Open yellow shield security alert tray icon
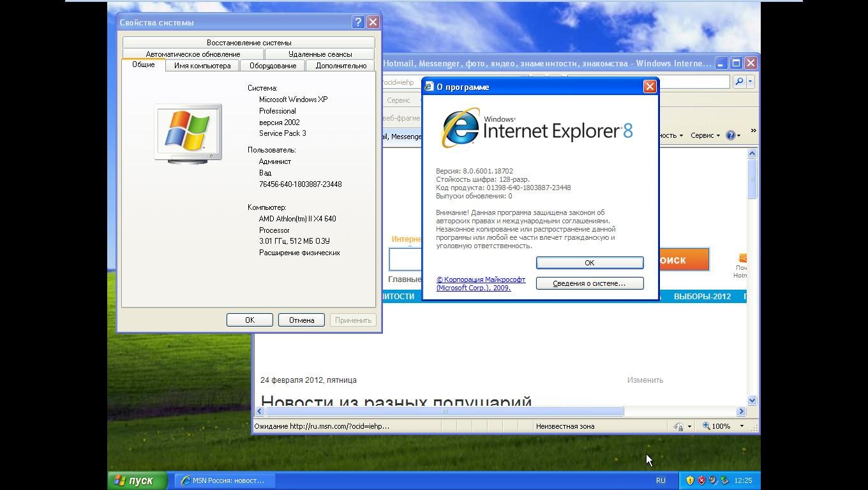The height and width of the screenshot is (490, 868). coord(690,480)
